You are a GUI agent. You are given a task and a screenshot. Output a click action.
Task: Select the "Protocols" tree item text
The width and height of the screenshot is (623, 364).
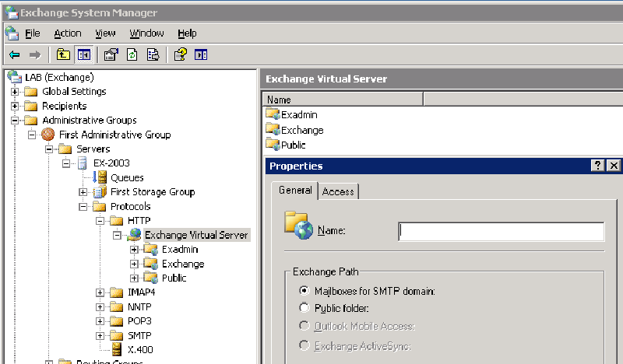click(x=130, y=206)
